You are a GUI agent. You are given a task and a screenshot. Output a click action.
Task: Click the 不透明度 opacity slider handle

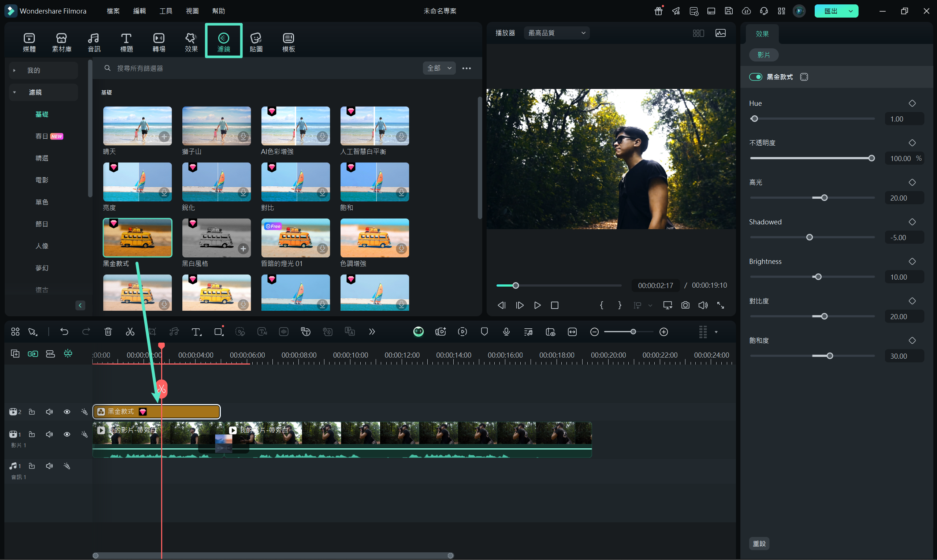click(x=871, y=158)
